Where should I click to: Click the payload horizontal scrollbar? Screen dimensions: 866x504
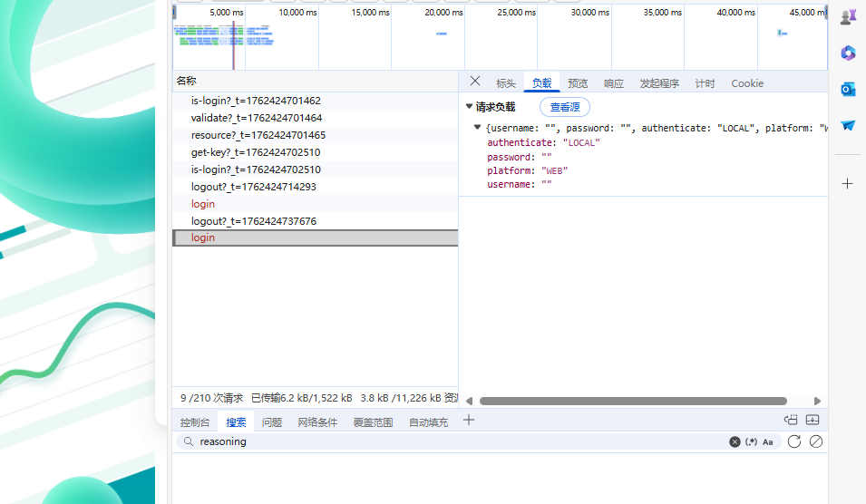tap(633, 401)
